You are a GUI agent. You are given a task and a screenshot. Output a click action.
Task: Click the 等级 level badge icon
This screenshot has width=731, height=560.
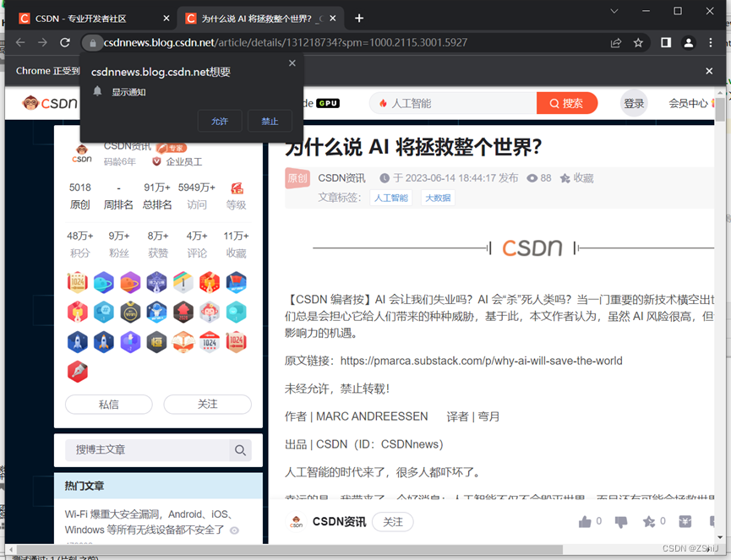(x=237, y=188)
